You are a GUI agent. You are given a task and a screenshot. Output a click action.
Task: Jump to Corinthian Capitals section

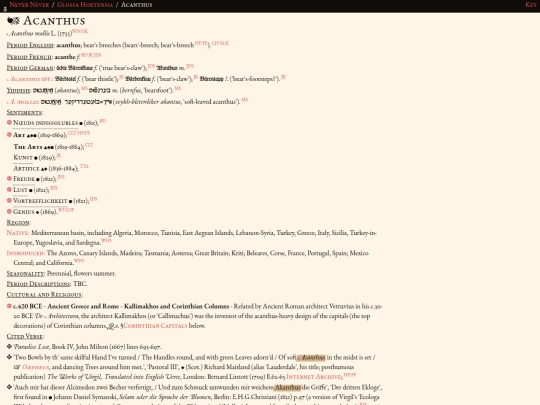155,326
